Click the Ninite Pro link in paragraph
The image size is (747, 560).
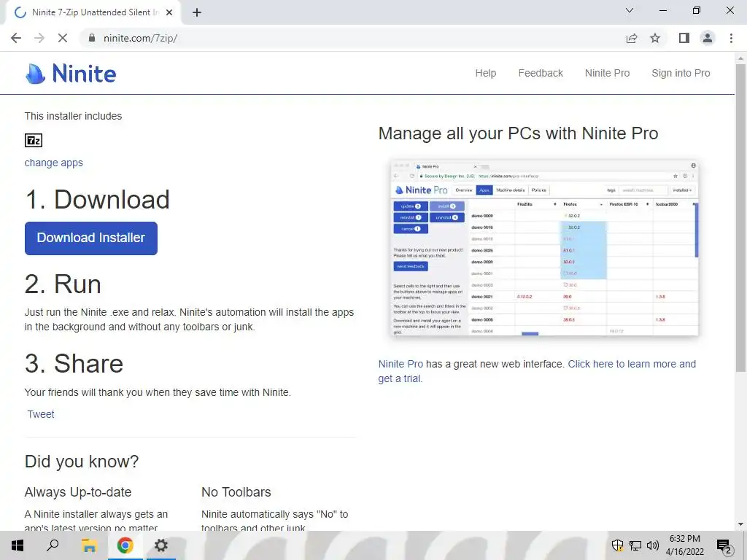tap(400, 365)
